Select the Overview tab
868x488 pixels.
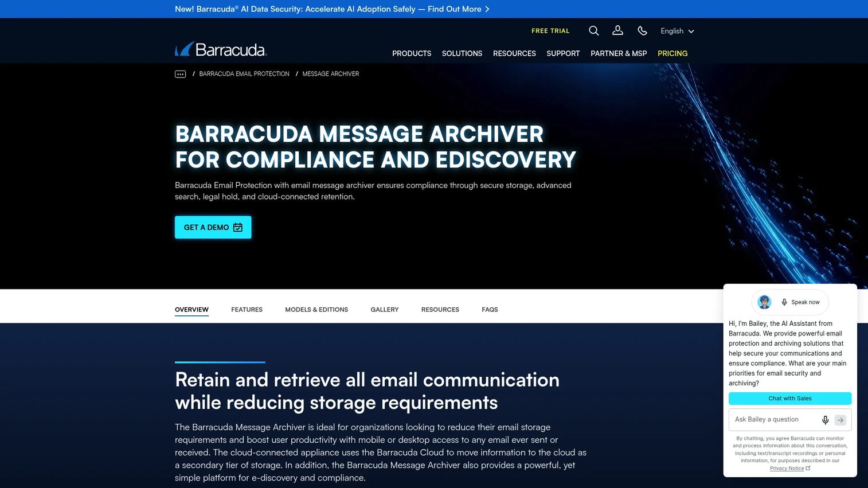pos(191,310)
